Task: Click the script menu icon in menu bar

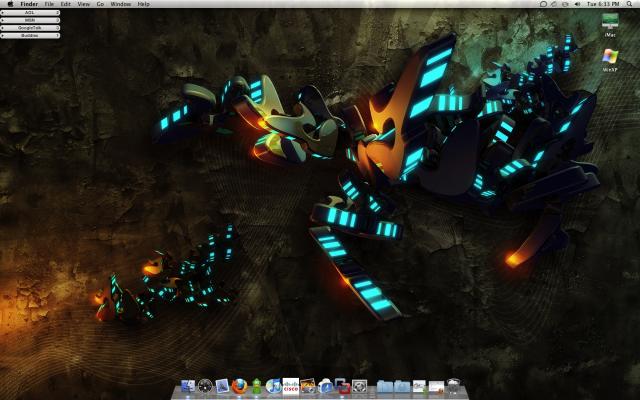Action: click(554, 4)
